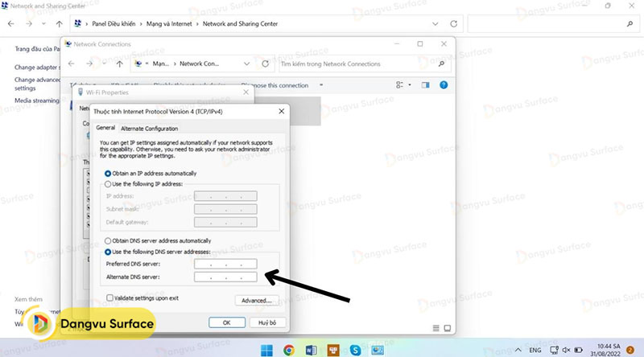Open recent locations dropdown in Sharing Center
Viewport: 644px width, 357px height.
(43, 24)
